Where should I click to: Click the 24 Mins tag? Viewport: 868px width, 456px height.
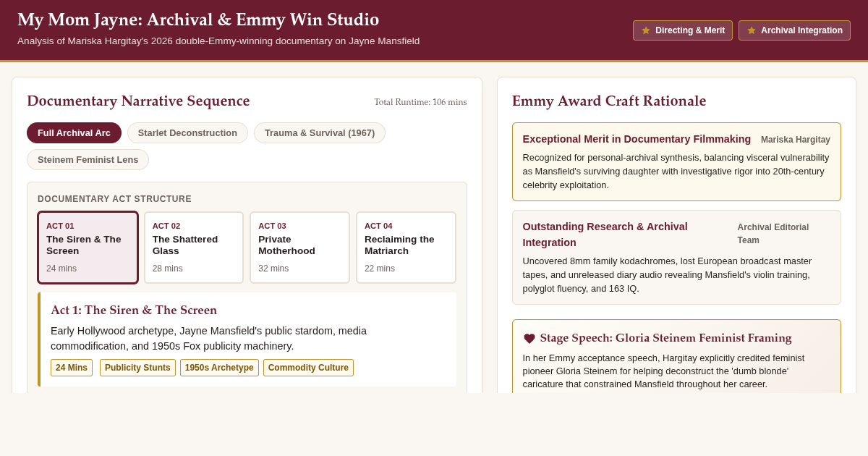tap(72, 368)
